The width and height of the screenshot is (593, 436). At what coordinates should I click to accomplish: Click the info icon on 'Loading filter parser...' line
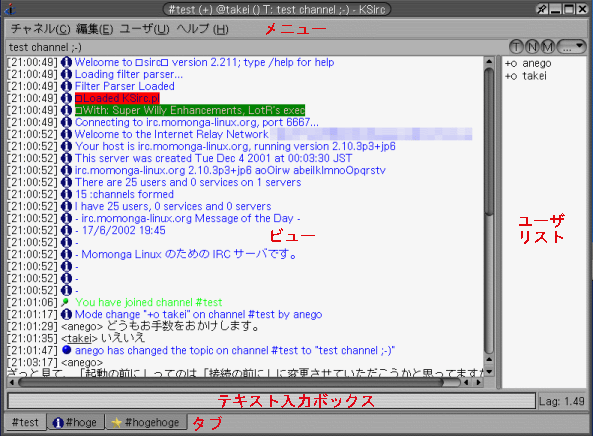[x=66, y=74]
